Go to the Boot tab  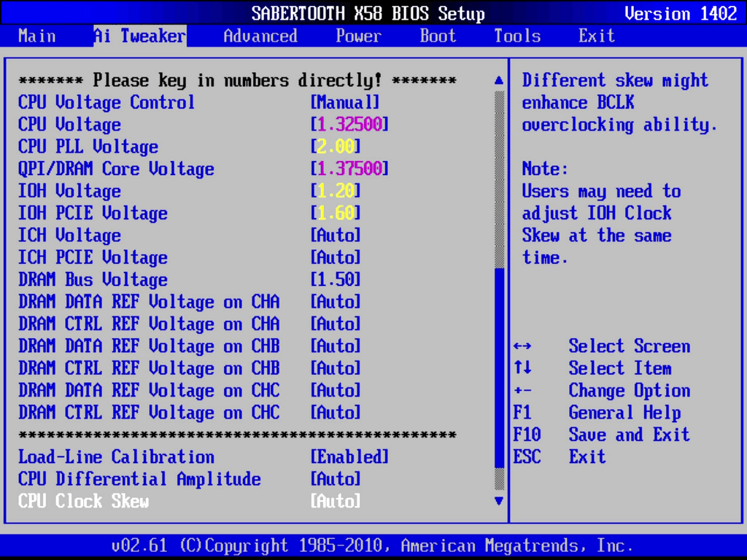[438, 36]
